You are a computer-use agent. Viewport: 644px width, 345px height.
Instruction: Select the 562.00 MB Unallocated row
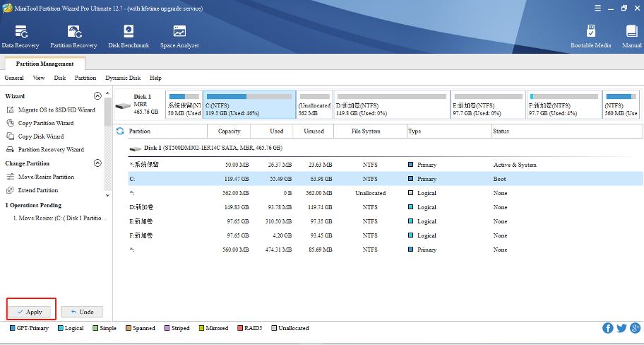(x=386, y=193)
